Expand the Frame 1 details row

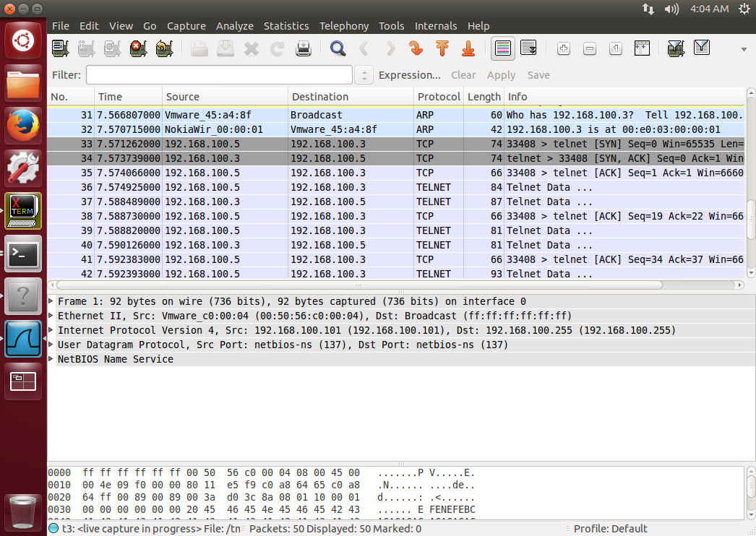point(51,301)
